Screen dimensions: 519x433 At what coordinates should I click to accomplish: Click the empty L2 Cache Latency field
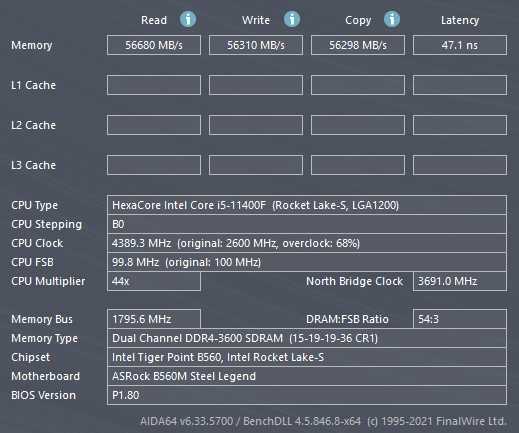(x=460, y=125)
